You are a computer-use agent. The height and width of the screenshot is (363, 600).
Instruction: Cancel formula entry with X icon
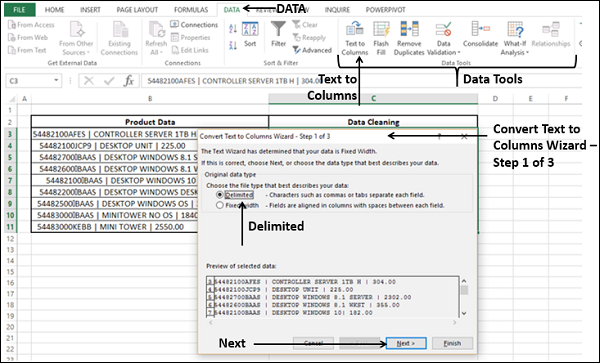pos(89,81)
